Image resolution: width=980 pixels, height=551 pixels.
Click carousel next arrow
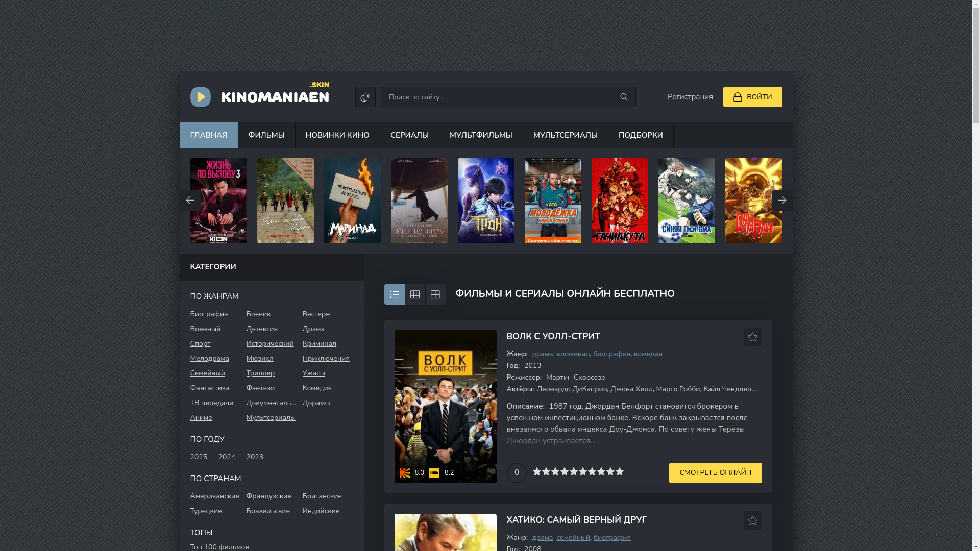click(782, 201)
